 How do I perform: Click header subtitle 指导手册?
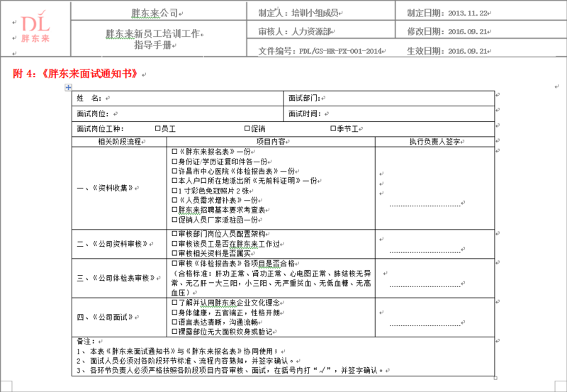click(x=152, y=45)
